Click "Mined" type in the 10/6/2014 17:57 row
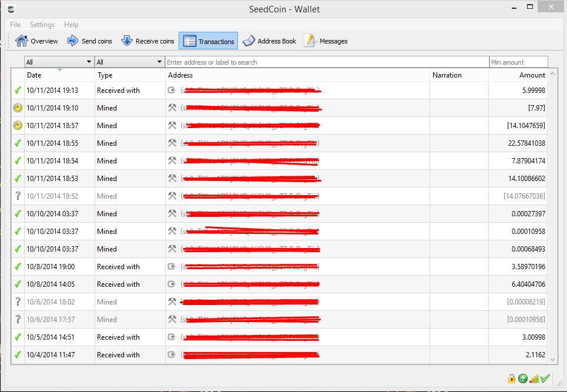Viewport: 567px width, 392px height. click(x=107, y=320)
